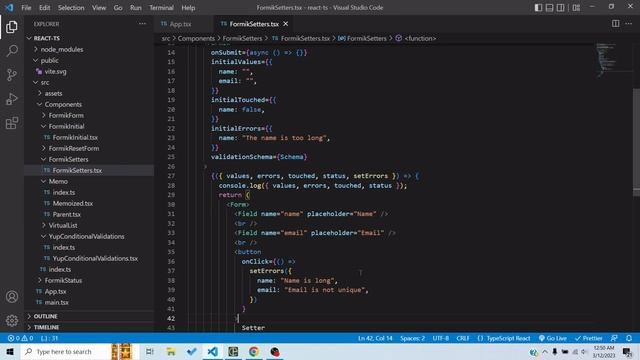Change the TypeScript React language mode

tap(504, 338)
